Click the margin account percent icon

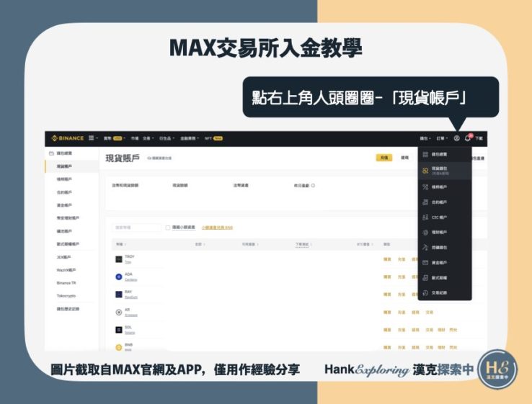pos(425,187)
